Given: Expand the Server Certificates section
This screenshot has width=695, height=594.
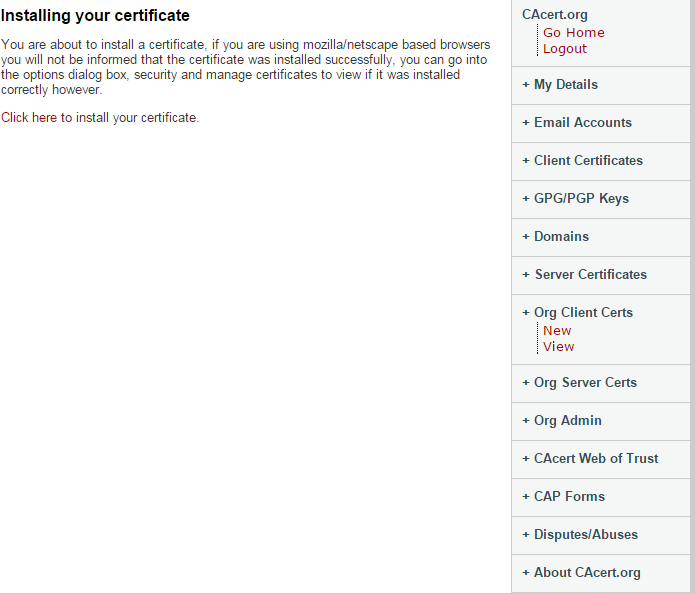Looking at the screenshot, I should tap(584, 275).
